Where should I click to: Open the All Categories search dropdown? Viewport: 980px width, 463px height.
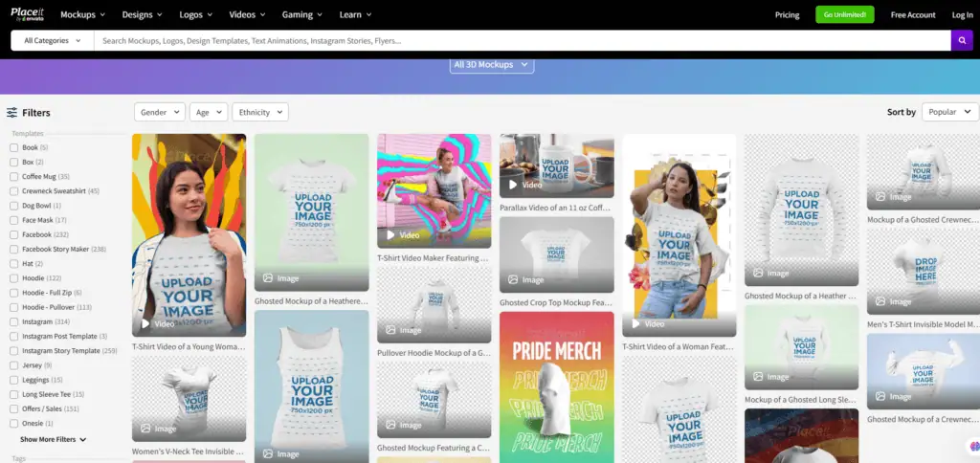53,41
